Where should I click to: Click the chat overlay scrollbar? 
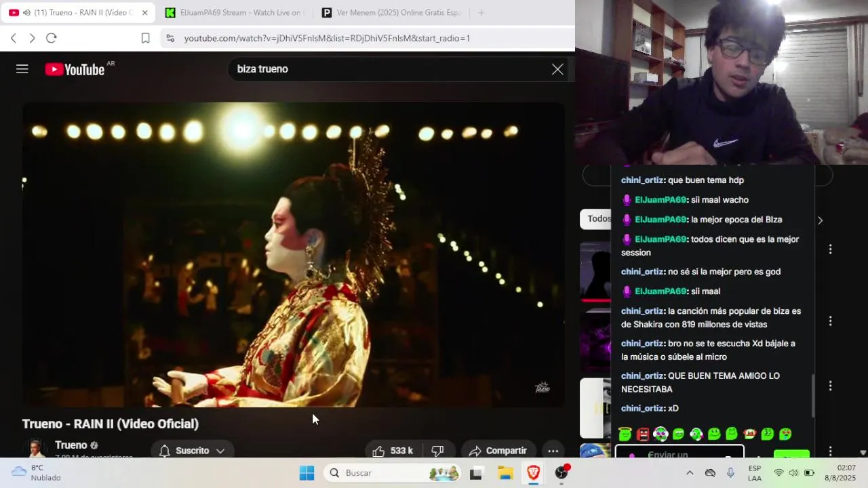point(812,396)
